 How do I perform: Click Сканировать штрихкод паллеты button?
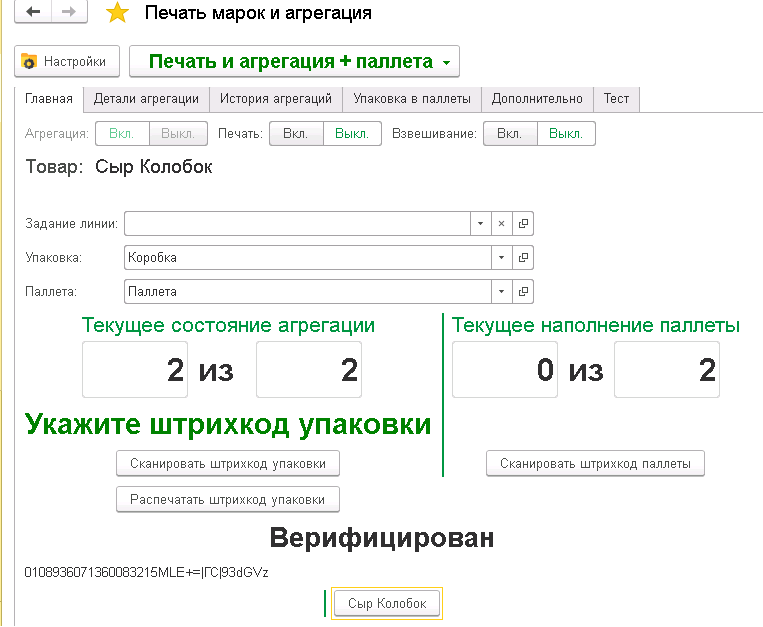595,464
